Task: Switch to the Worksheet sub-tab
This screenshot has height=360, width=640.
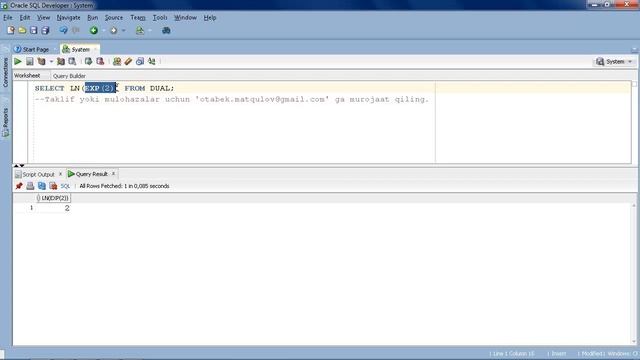Action: (27, 76)
